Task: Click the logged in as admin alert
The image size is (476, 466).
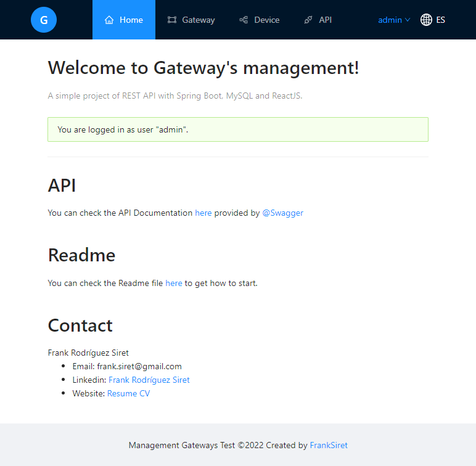Action: pos(238,129)
